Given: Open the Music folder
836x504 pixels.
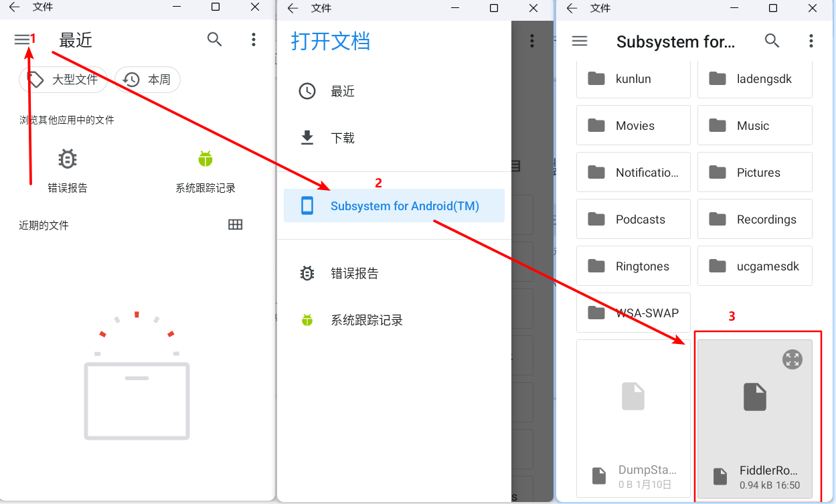Looking at the screenshot, I should pyautogui.click(x=755, y=125).
